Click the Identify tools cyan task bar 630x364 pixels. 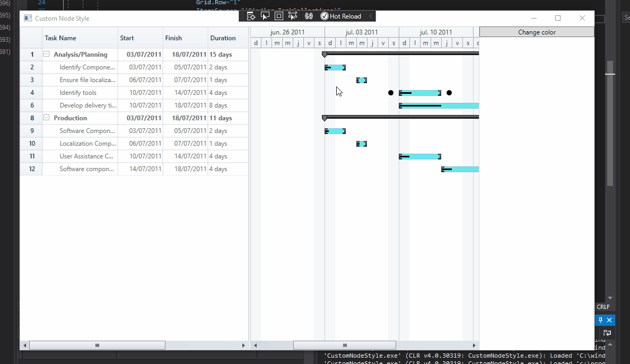click(420, 93)
